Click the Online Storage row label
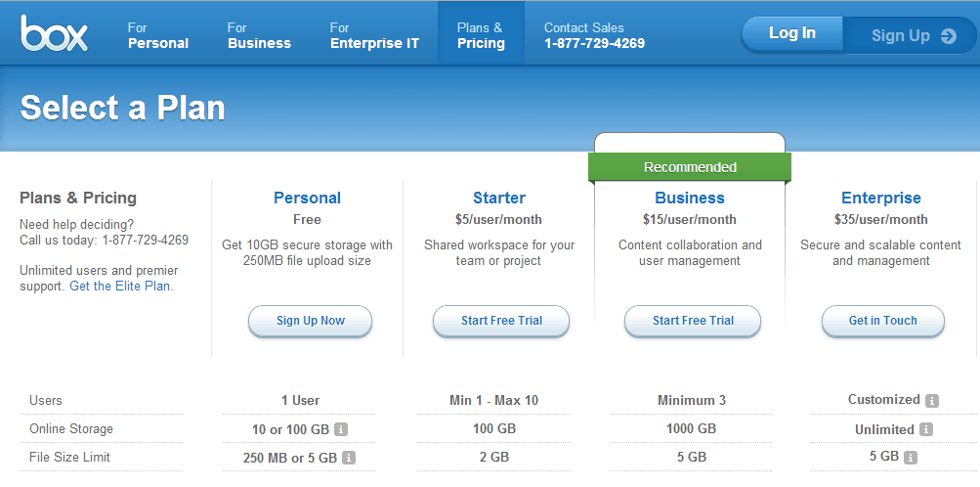 [x=71, y=429]
